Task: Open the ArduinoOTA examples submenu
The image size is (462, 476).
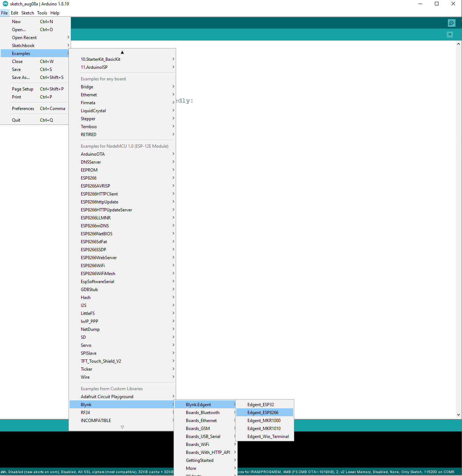Action: point(122,154)
